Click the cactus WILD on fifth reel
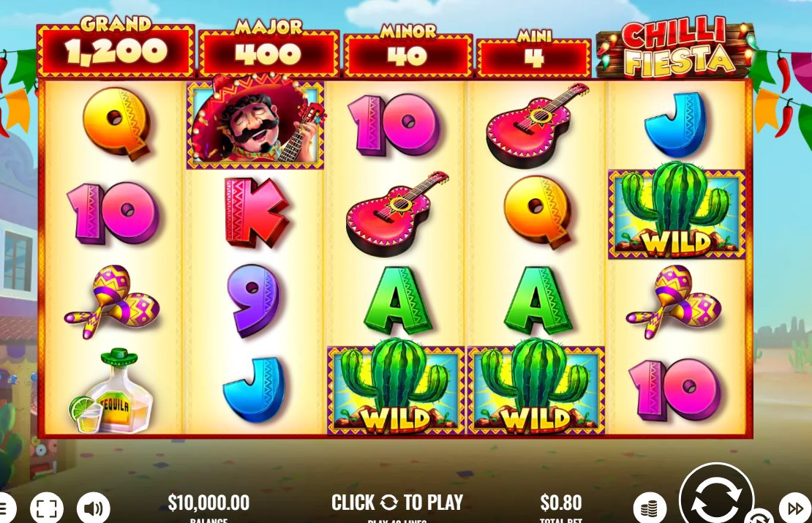 [677, 212]
